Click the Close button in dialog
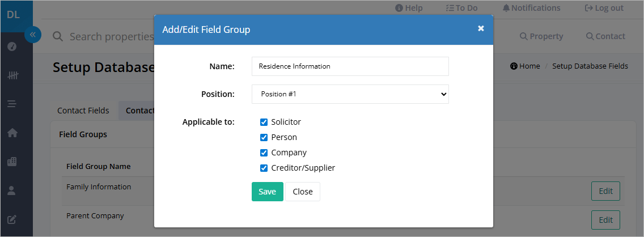This screenshot has width=644, height=237. [303, 192]
